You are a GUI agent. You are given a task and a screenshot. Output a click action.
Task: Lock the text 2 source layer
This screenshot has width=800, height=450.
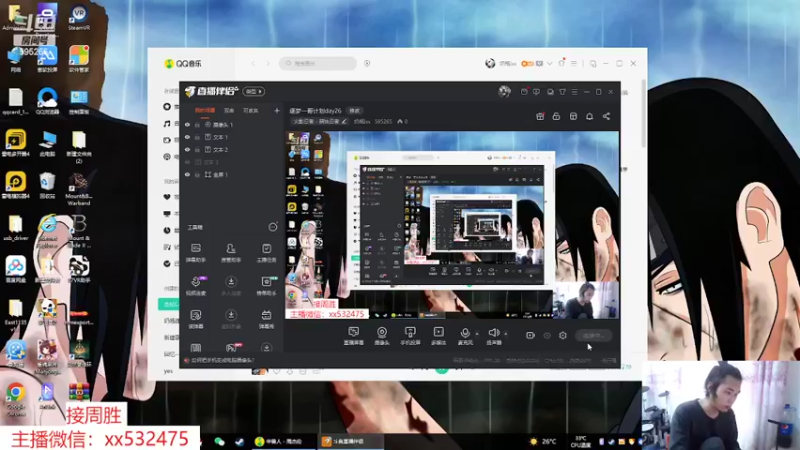click(197, 149)
